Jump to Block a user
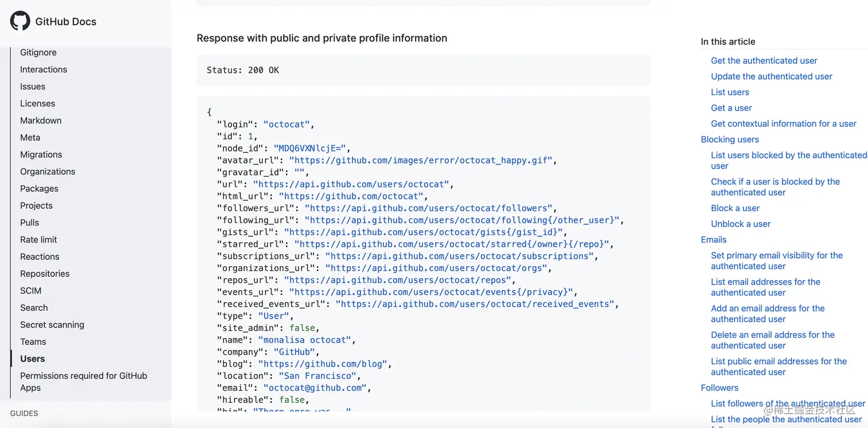The height and width of the screenshot is (428, 868). [x=735, y=208]
